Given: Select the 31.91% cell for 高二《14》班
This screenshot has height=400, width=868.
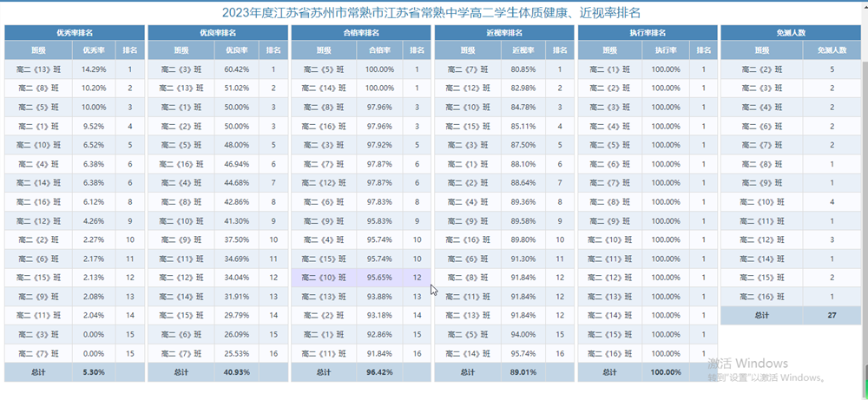Looking at the screenshot, I should (x=236, y=297).
